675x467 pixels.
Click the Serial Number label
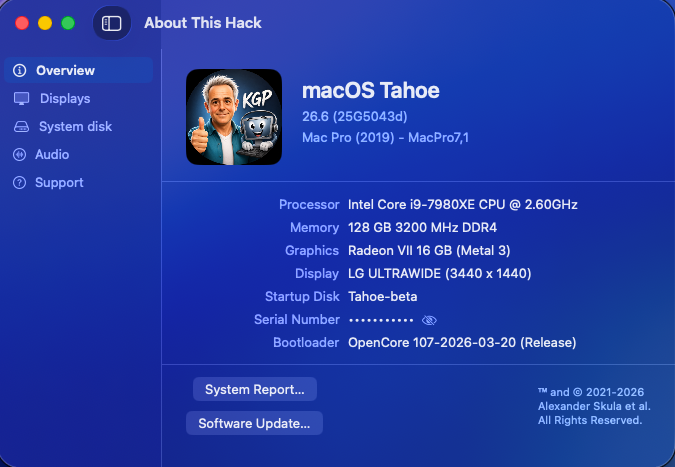(x=297, y=319)
